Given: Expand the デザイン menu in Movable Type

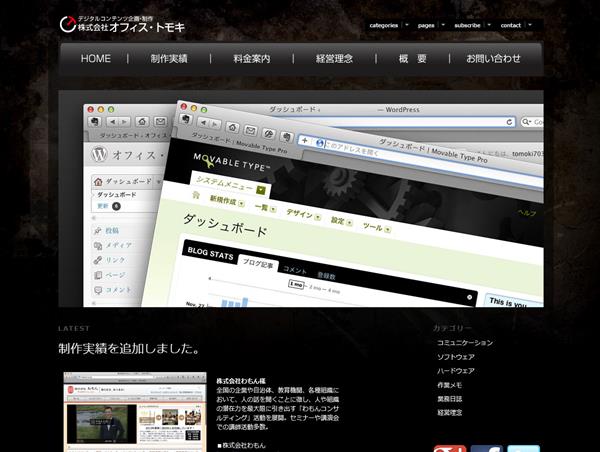Looking at the screenshot, I should (318, 217).
